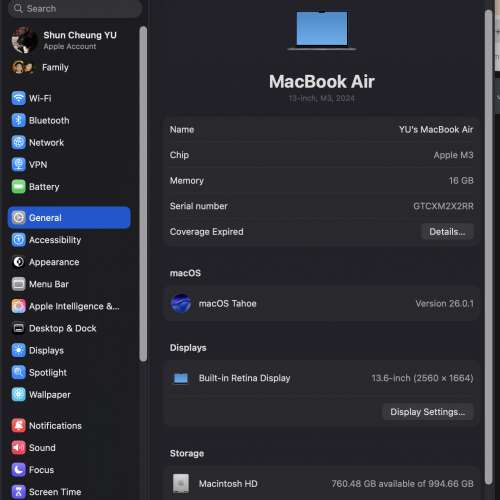Viewport: 500px width, 500px height.
Task: Open the Accessibility icon
Action: point(18,240)
